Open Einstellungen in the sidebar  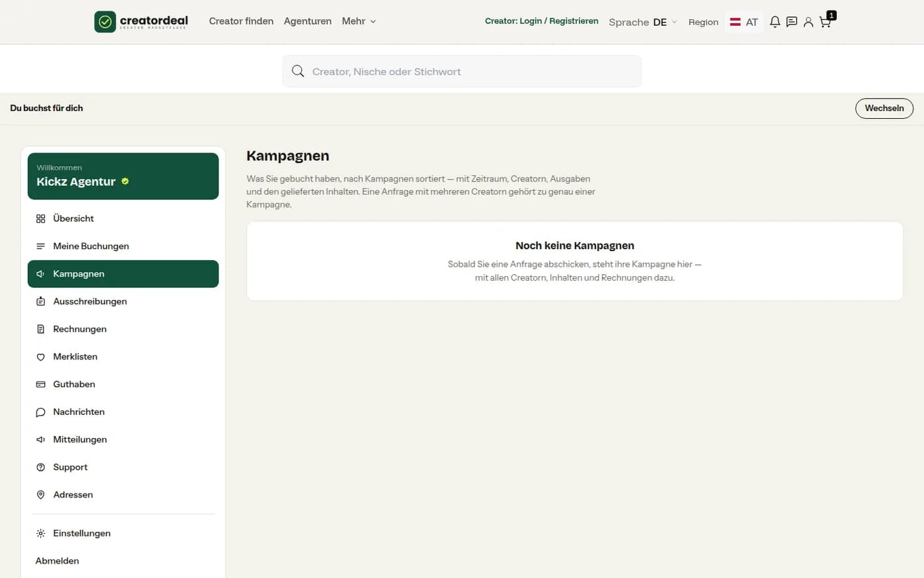(123, 533)
